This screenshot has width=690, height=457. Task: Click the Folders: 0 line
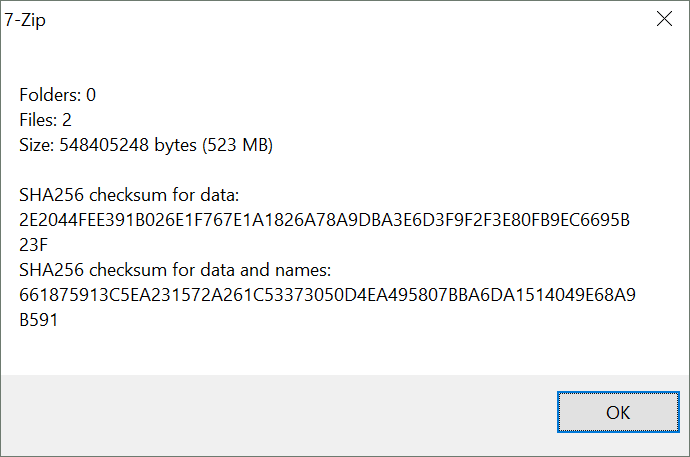click(x=57, y=95)
